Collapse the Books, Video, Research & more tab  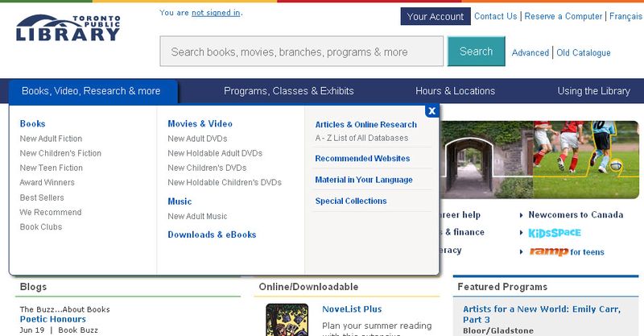[x=91, y=91]
